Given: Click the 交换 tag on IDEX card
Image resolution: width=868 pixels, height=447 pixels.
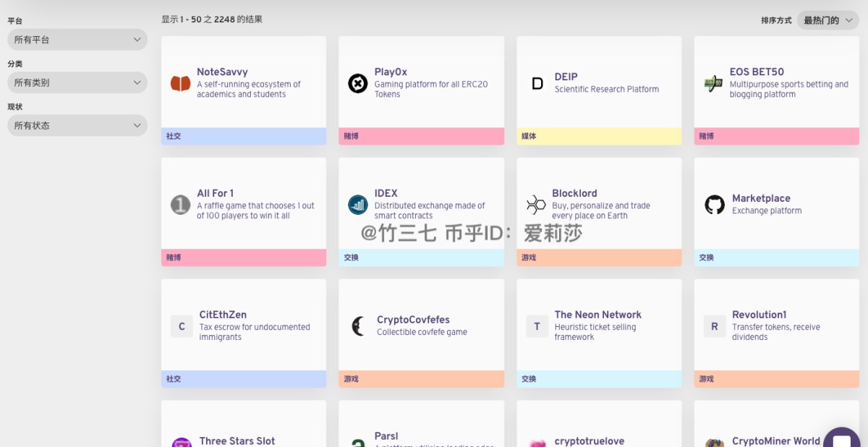Looking at the screenshot, I should point(421,257).
